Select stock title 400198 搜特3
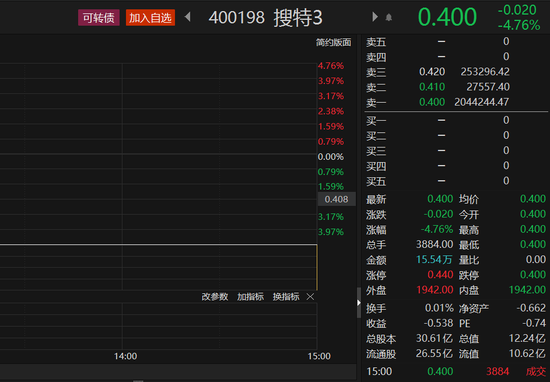Viewport: 550px width, 382px height. click(266, 18)
